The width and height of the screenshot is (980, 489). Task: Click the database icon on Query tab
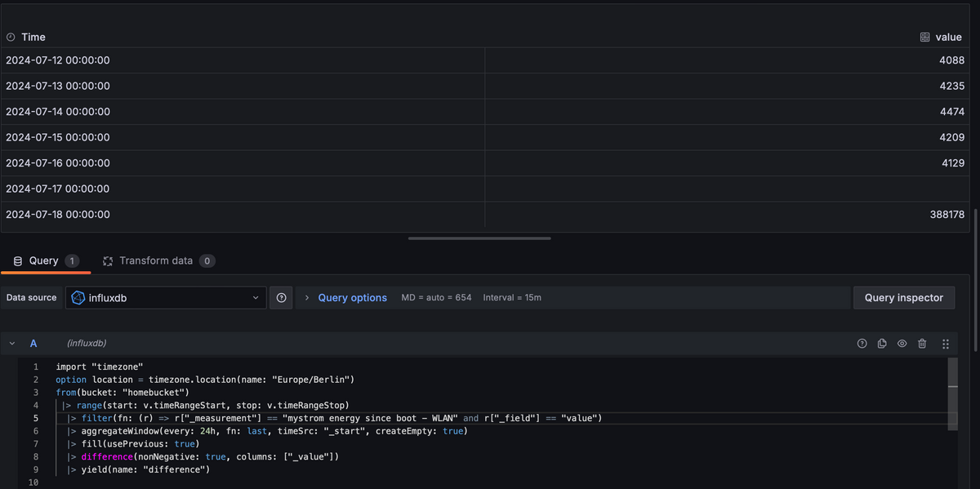pyautogui.click(x=18, y=260)
